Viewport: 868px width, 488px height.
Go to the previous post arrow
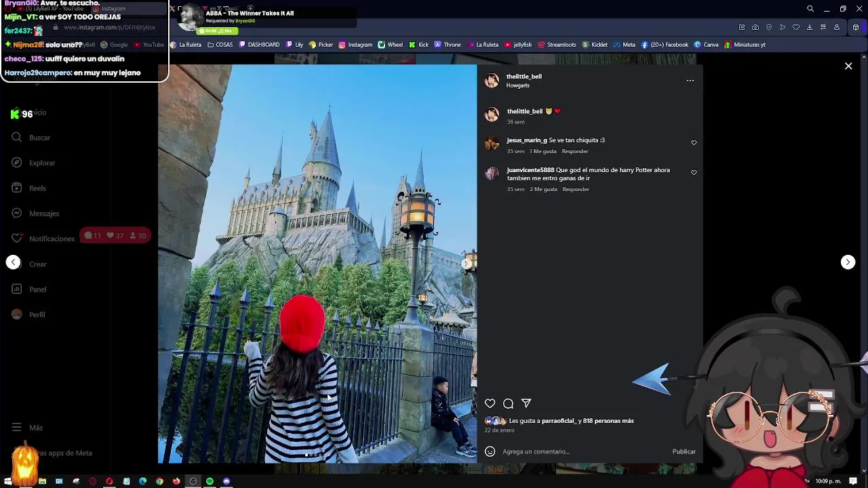point(14,262)
